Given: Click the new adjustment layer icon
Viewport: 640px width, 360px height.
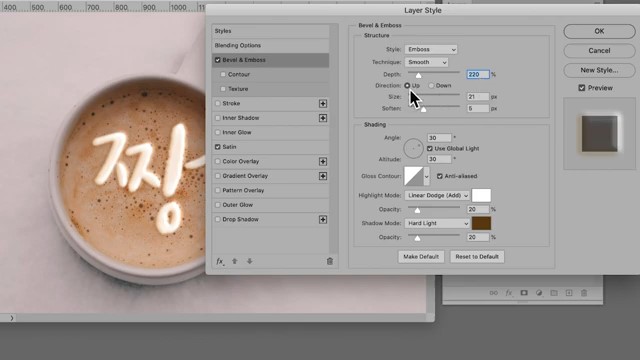Looking at the screenshot, I should coord(539,293).
